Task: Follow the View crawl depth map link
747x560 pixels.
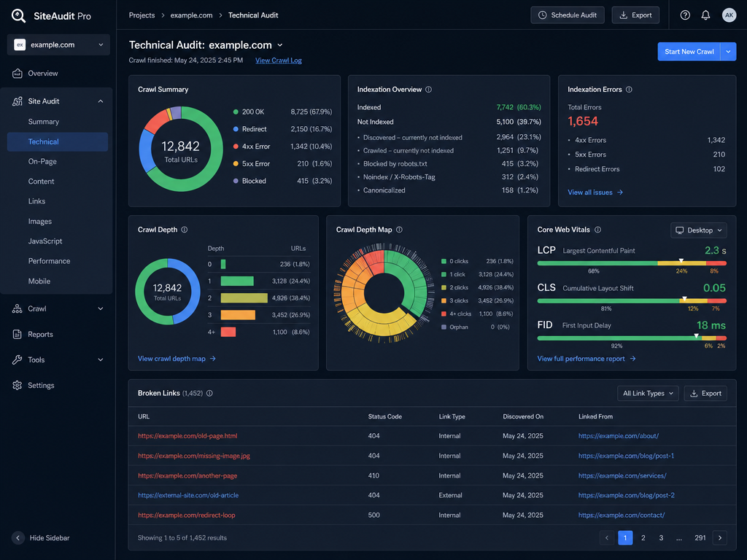Action: [177, 359]
